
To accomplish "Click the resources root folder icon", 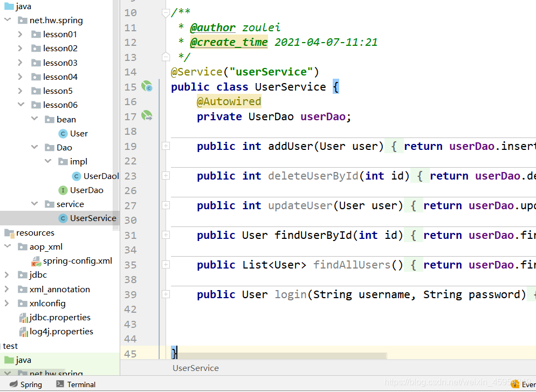I will pos(9,233).
